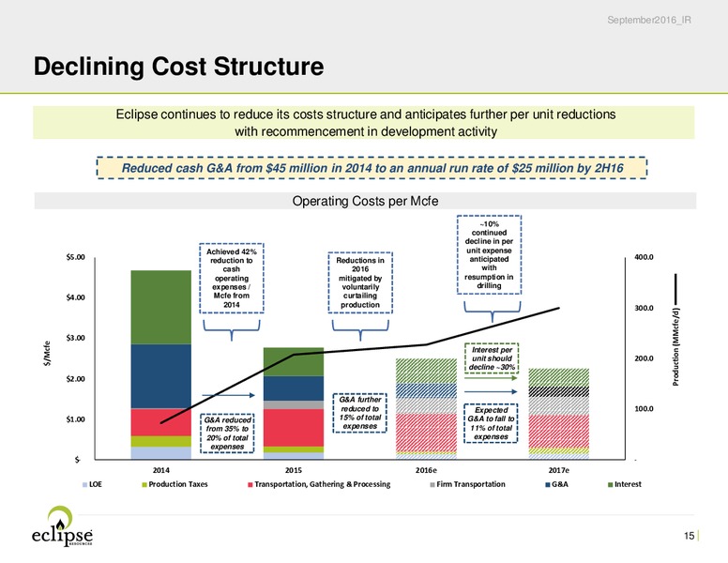
Task: Click the Eclipse Resources logo
Action: tap(62, 526)
